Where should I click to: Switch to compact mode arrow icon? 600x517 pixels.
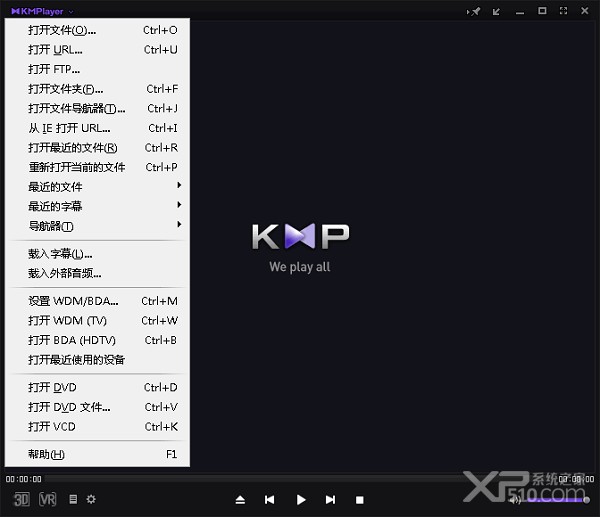coord(496,11)
